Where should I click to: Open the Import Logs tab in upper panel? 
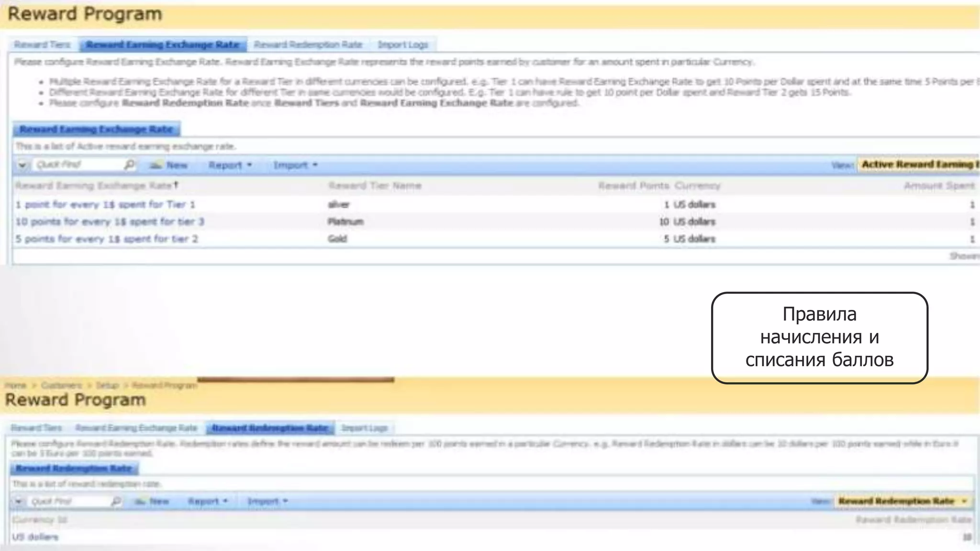(402, 44)
